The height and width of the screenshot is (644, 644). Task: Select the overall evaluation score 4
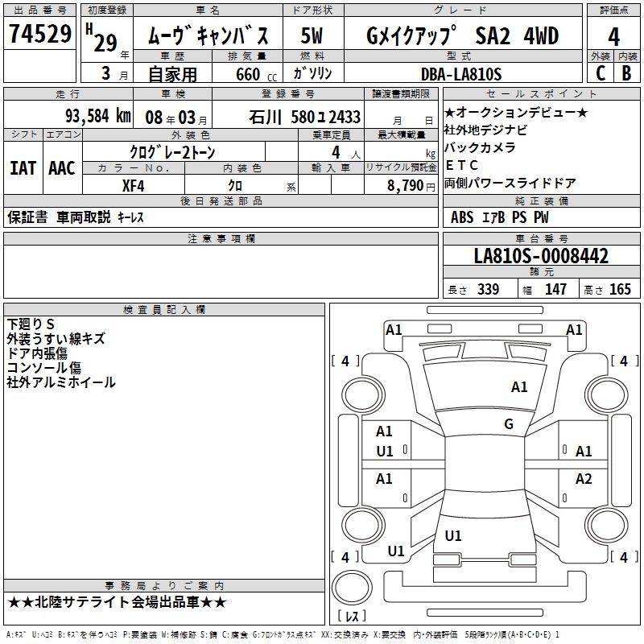click(613, 36)
